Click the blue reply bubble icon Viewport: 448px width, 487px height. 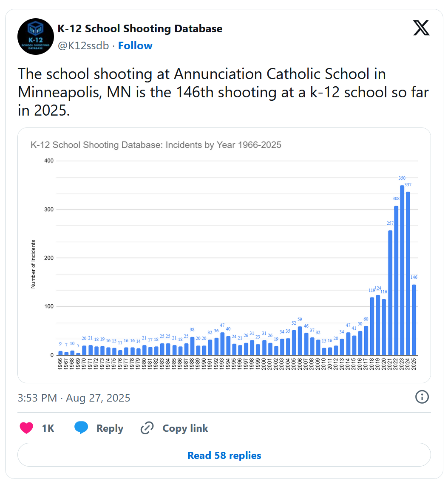coord(81,428)
